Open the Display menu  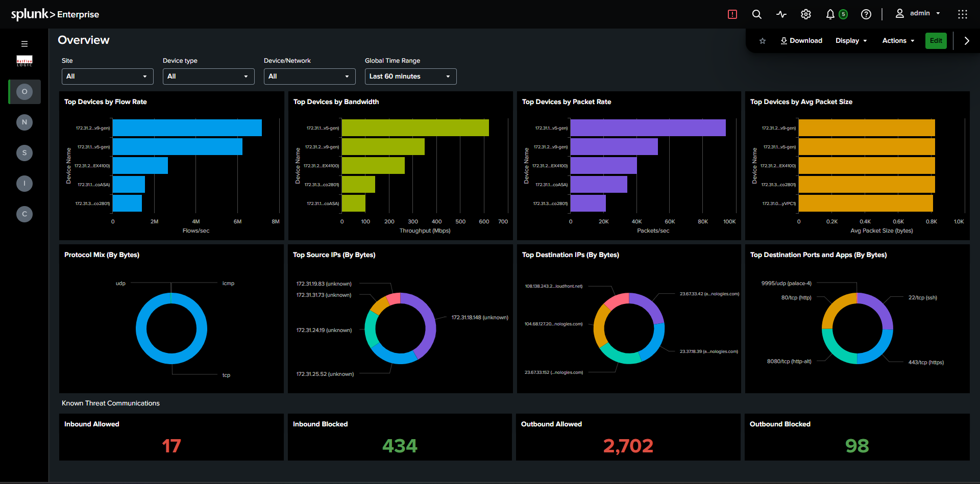pos(851,41)
